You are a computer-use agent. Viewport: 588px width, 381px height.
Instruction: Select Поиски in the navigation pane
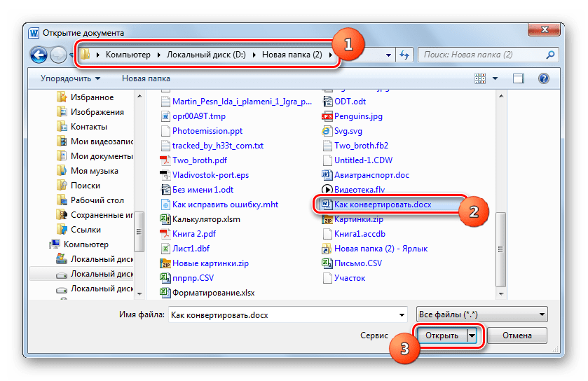coord(85,186)
